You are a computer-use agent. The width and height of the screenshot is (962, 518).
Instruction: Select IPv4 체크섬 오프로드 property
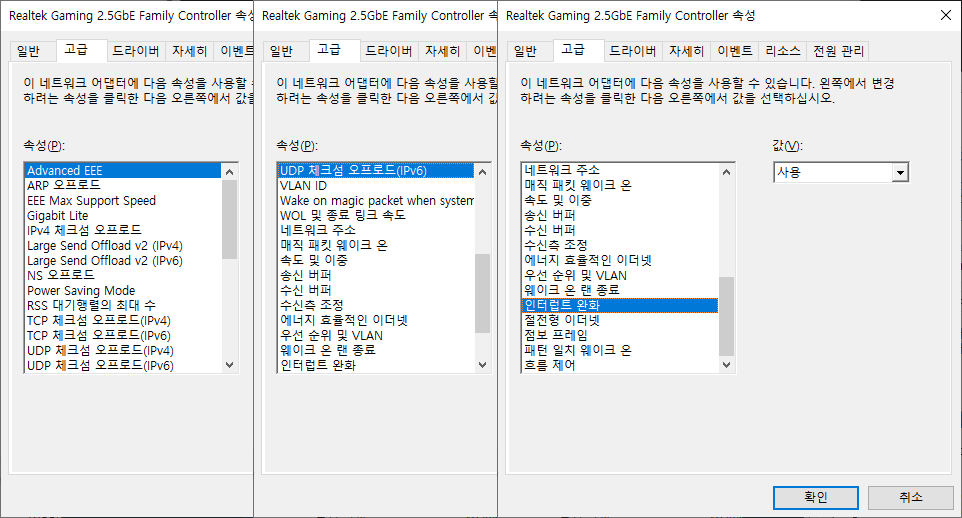pyautogui.click(x=123, y=230)
